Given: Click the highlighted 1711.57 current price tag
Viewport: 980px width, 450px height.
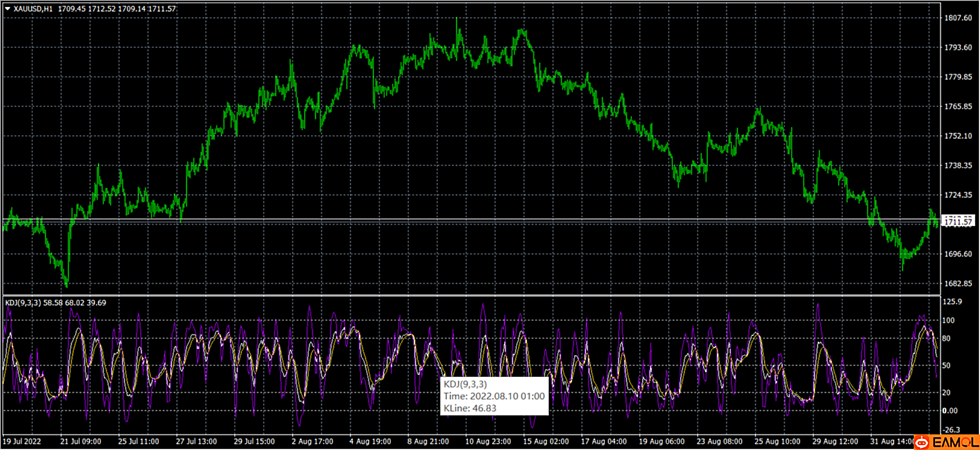Looking at the screenshot, I should 958,222.
